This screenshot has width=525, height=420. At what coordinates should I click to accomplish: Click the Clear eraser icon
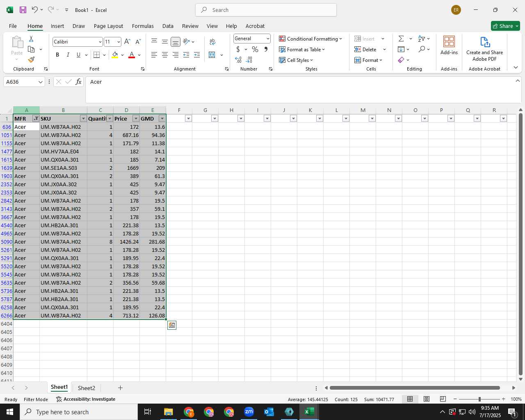401,60
